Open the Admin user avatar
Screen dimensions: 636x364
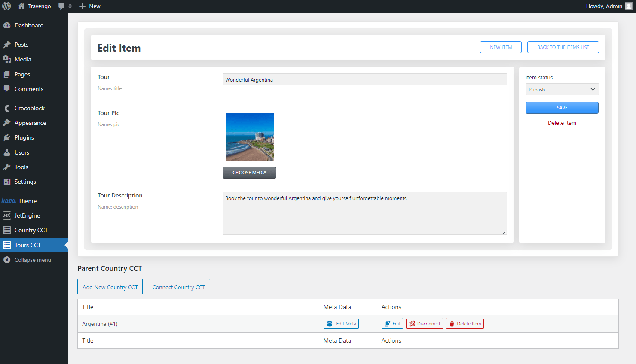(x=628, y=6)
